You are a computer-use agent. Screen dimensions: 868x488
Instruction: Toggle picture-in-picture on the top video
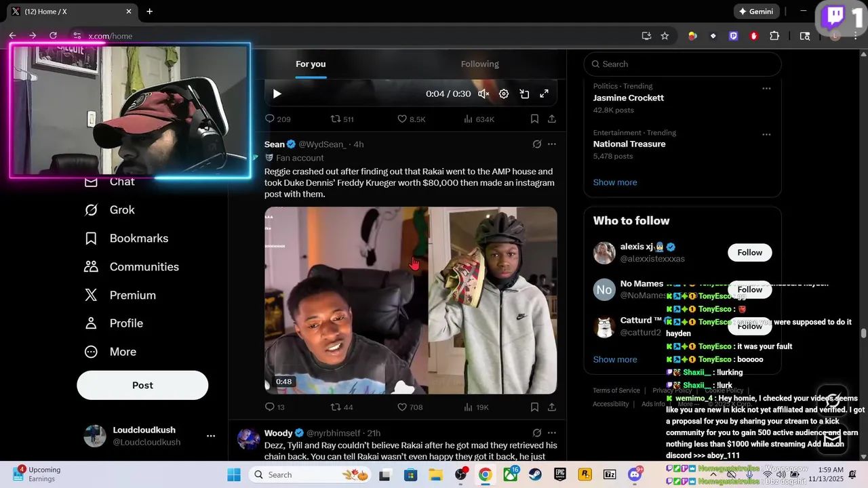tap(524, 94)
